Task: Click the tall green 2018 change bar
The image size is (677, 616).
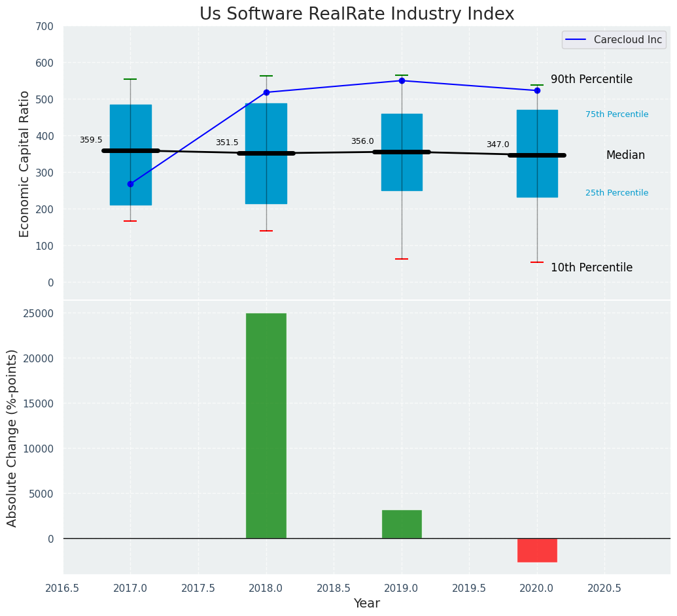Action: coord(266,425)
